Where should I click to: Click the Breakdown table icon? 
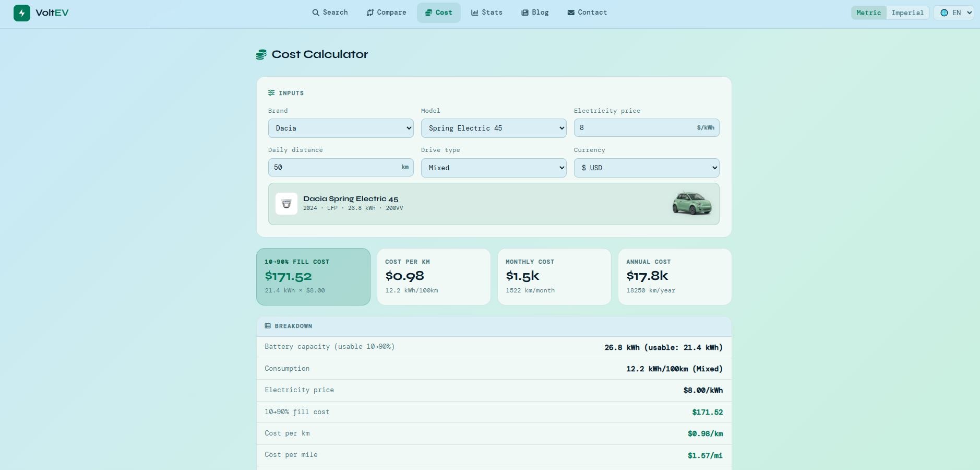pos(268,326)
